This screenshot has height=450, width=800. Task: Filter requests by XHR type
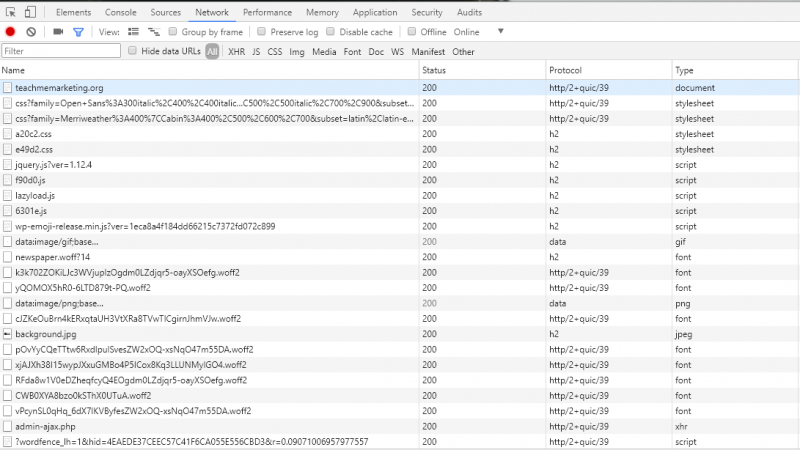(236, 51)
